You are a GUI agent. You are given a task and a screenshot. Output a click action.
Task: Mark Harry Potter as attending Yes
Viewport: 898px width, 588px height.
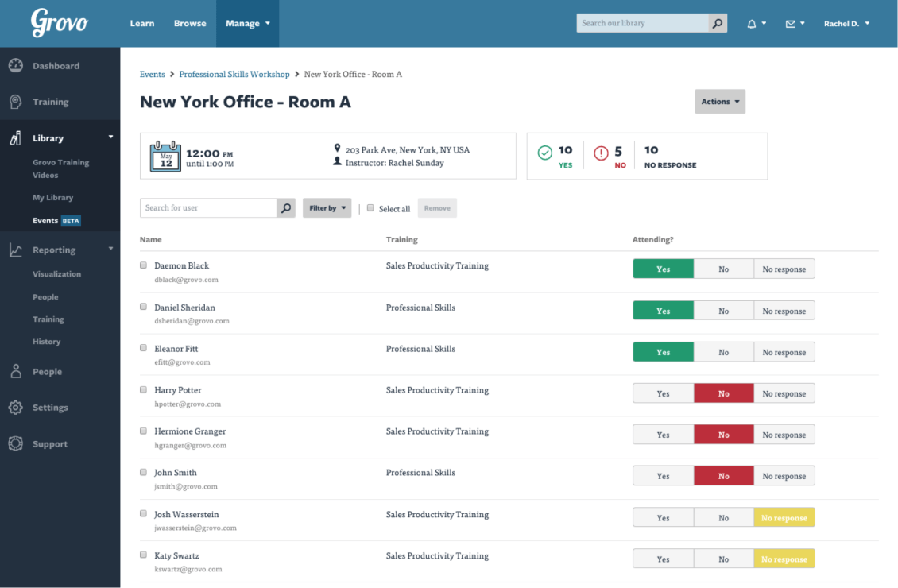coord(663,393)
